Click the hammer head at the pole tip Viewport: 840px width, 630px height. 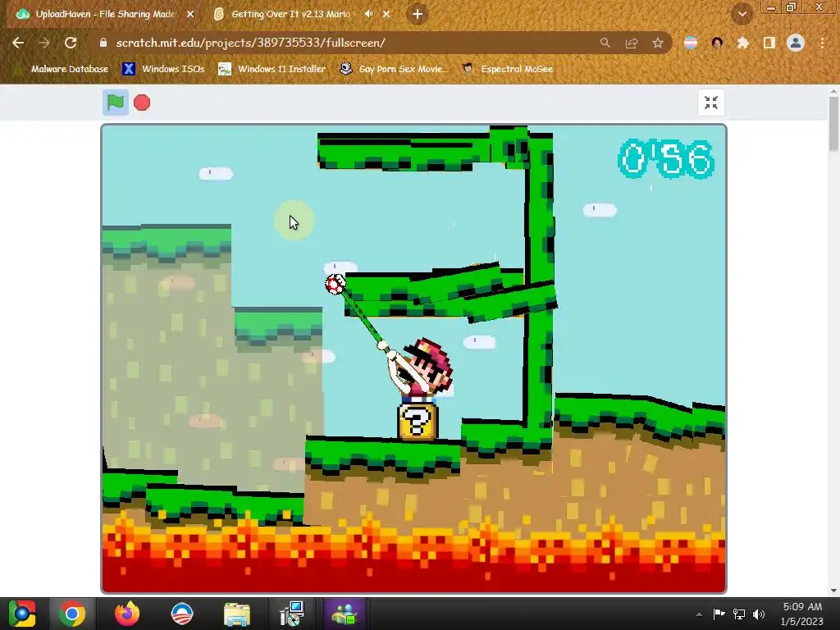336,284
